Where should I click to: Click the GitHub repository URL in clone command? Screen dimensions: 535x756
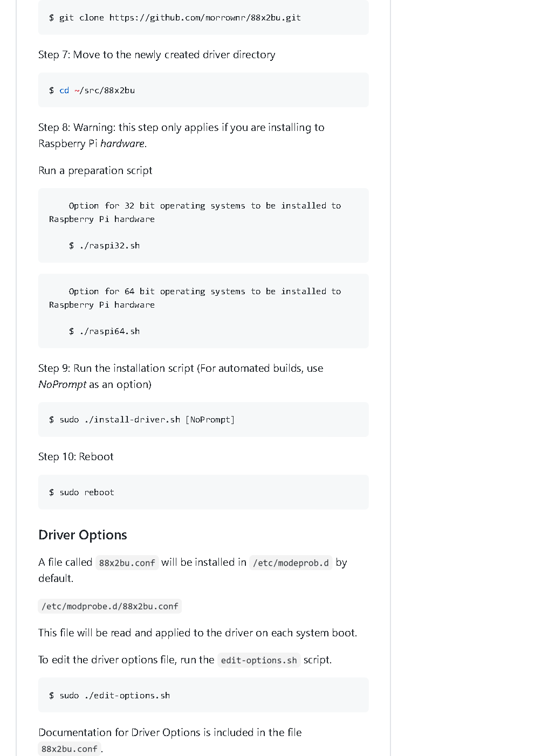tap(205, 18)
